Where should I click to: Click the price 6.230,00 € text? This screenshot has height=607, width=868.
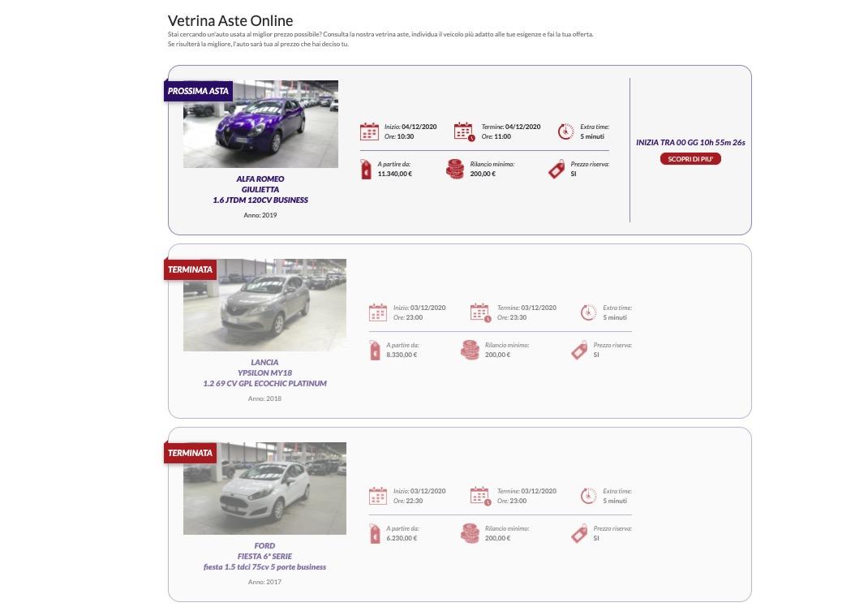402,538
